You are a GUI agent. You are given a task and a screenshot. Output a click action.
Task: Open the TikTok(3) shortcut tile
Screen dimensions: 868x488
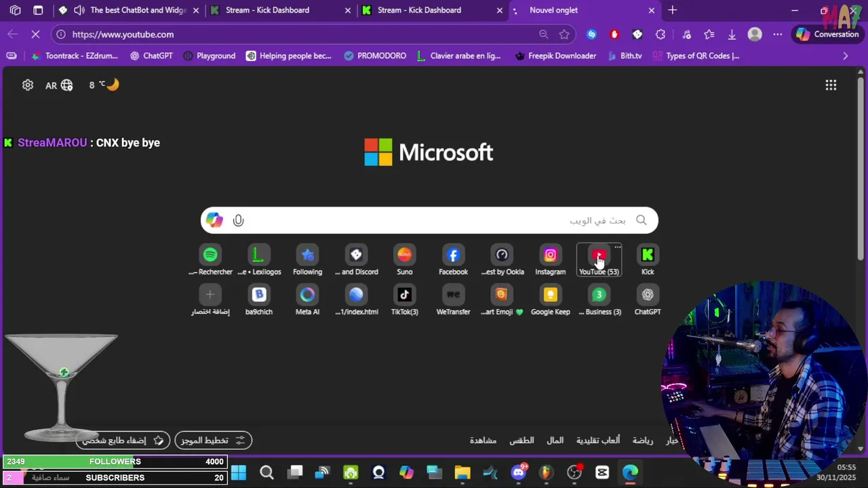(404, 301)
